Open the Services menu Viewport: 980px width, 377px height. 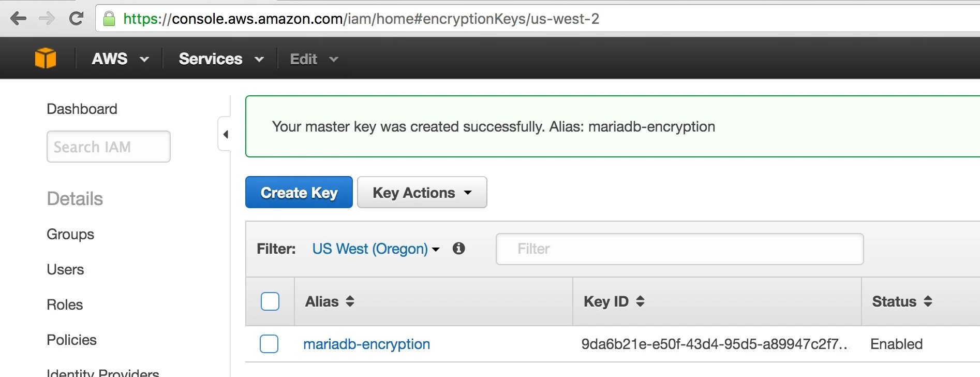click(x=221, y=59)
